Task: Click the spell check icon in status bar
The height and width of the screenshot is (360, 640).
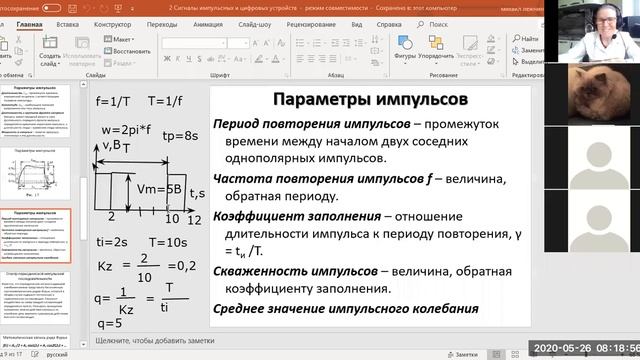Action: pyautogui.click(x=35, y=355)
